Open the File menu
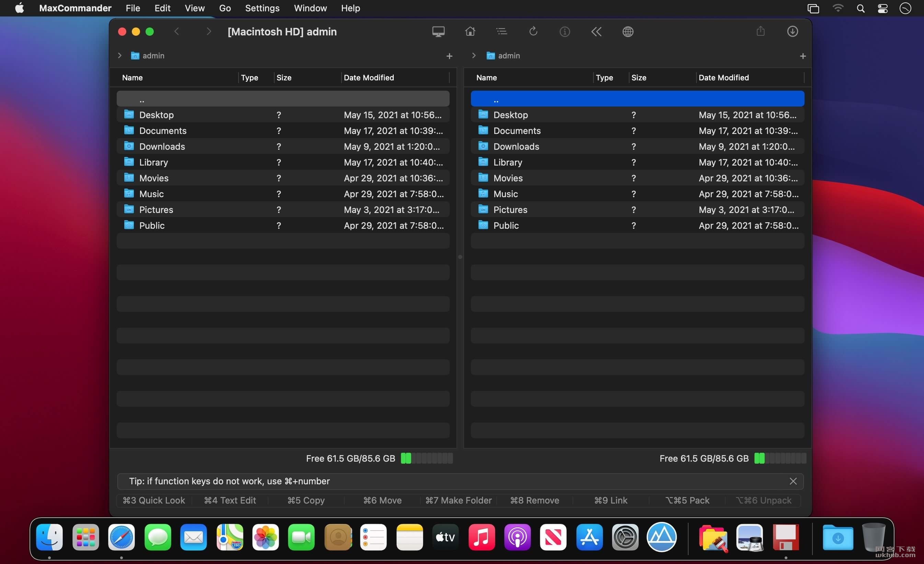The width and height of the screenshot is (924, 564). (133, 8)
